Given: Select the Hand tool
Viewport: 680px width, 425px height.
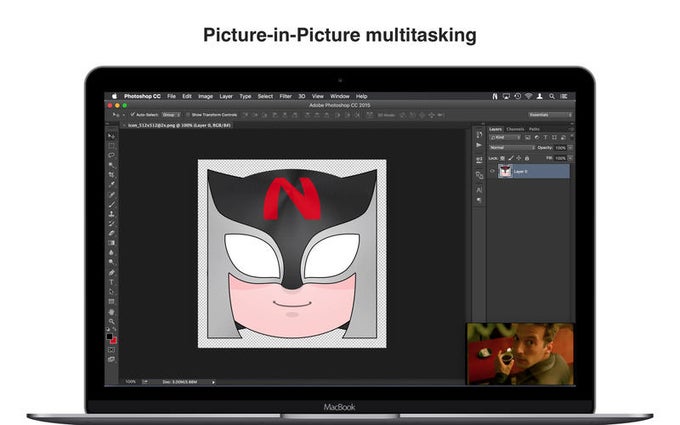Looking at the screenshot, I should [x=111, y=311].
